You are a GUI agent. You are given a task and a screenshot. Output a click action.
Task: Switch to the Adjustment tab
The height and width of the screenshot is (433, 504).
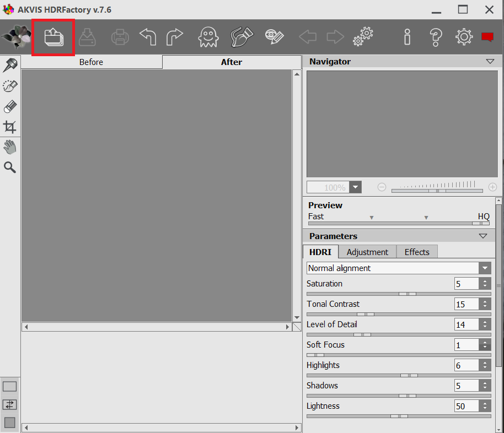(x=367, y=252)
